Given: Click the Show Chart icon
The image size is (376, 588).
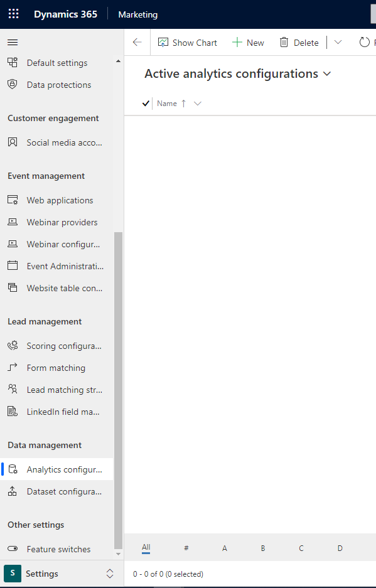Looking at the screenshot, I should click(163, 43).
